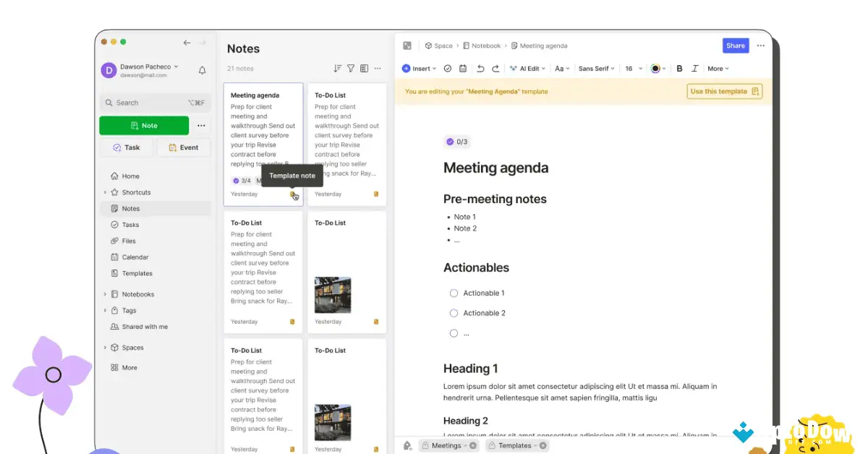Open Templates from the sidebar
868x454 pixels.
point(137,273)
